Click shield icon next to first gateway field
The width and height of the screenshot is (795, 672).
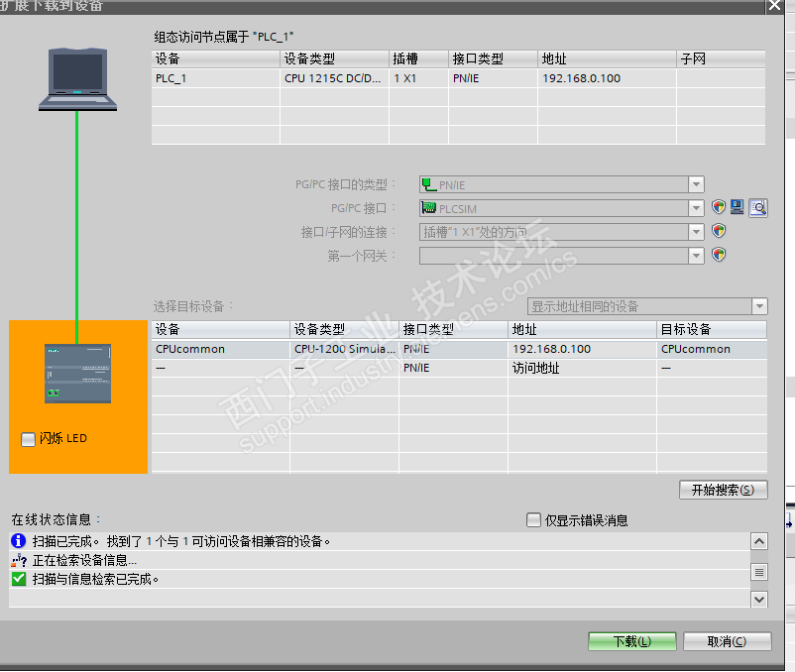719,255
